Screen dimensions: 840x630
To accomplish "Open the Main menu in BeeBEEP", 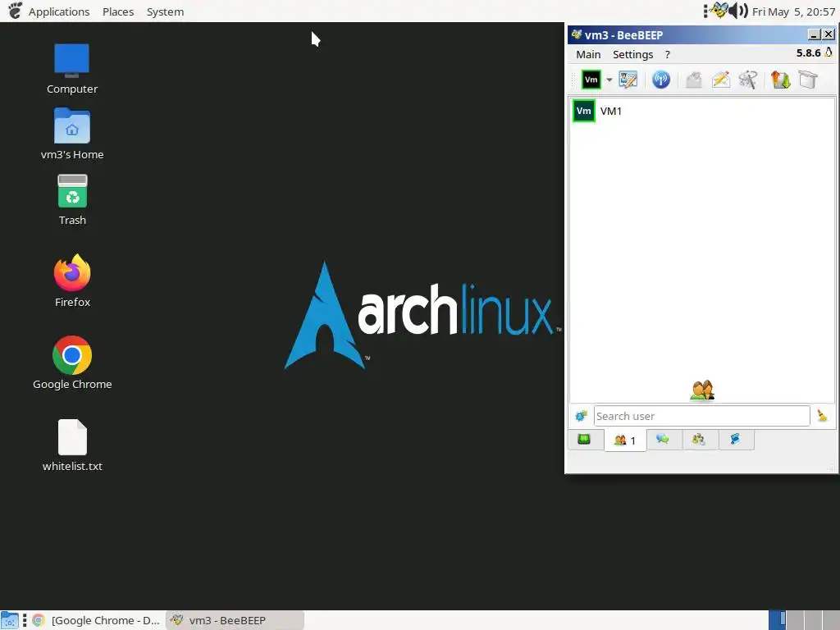I will [588, 55].
